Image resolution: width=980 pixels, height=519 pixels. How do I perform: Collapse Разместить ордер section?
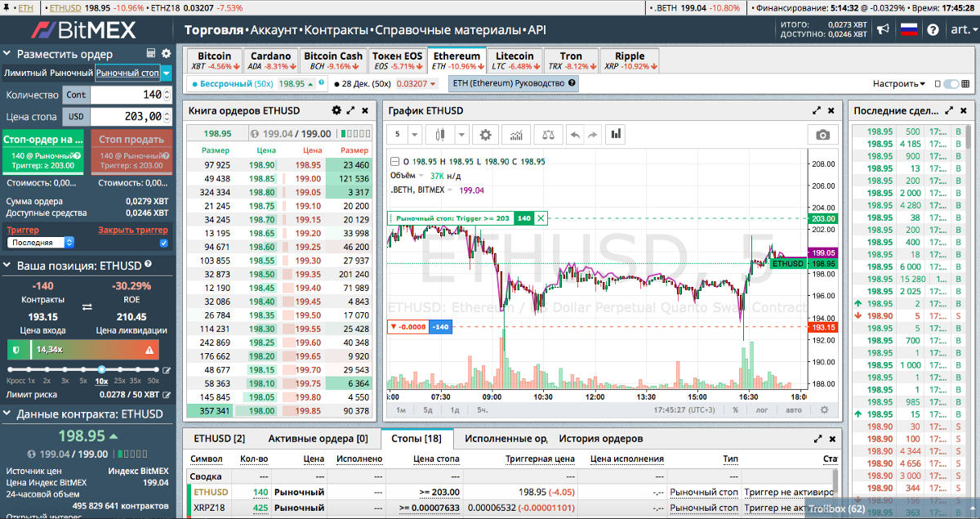point(8,53)
